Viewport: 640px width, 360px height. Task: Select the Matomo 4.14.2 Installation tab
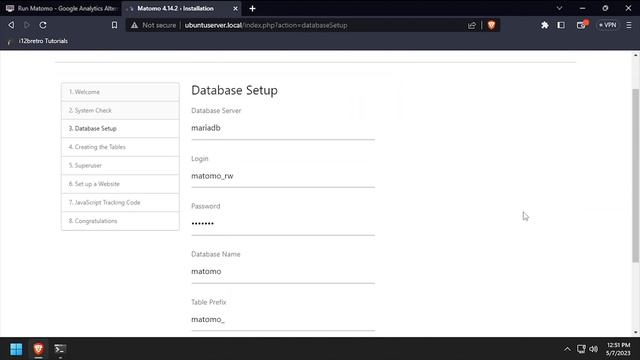pyautogui.click(x=182, y=8)
